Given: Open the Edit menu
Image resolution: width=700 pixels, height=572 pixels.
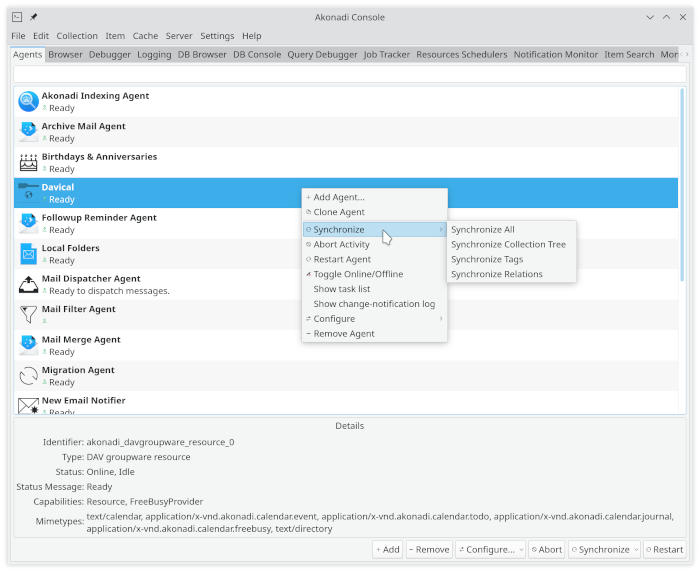Looking at the screenshot, I should 41,36.
